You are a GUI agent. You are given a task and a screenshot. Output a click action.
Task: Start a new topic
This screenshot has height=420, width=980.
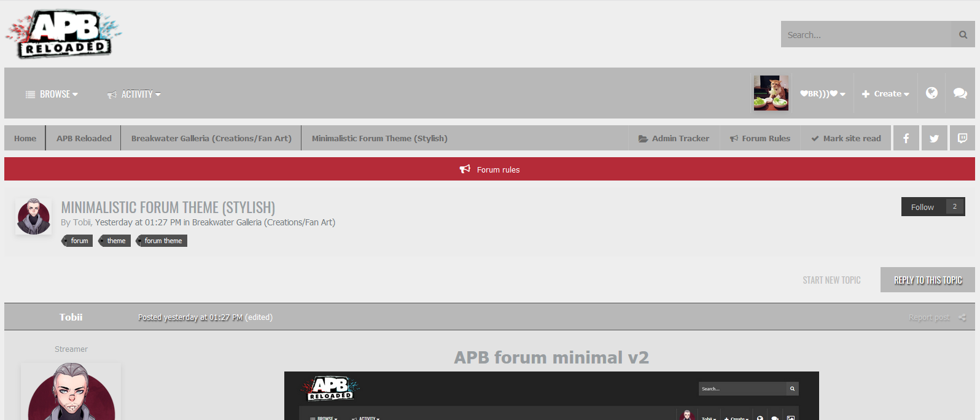831,280
